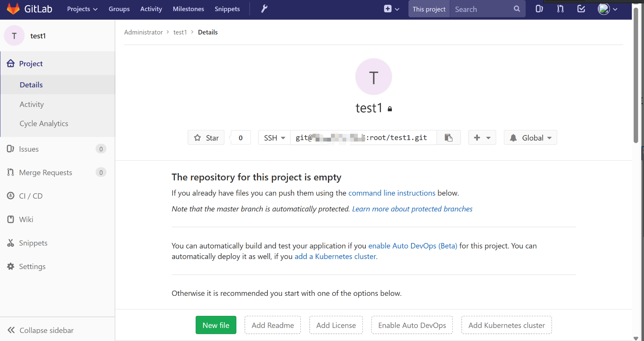Viewport: 644px width, 341px height.
Task: Click the Add License button
Action: click(x=336, y=325)
